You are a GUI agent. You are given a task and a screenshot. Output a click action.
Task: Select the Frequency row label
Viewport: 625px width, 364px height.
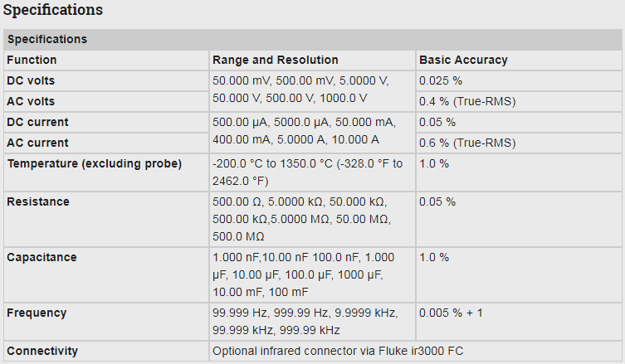tap(37, 313)
